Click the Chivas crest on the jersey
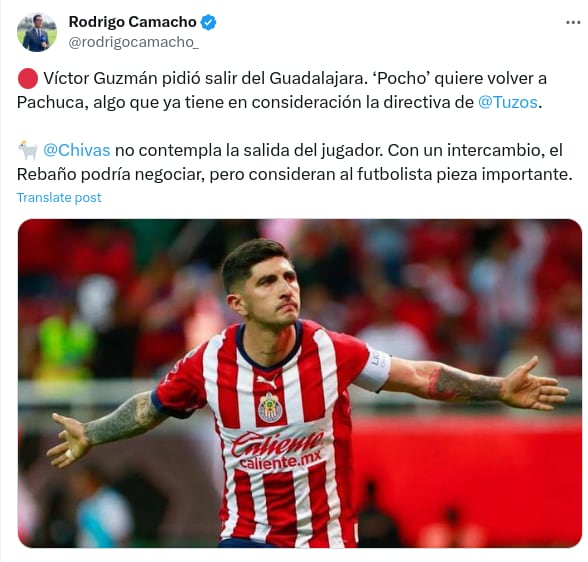Viewport: 588px width, 562px height. pyautogui.click(x=268, y=407)
